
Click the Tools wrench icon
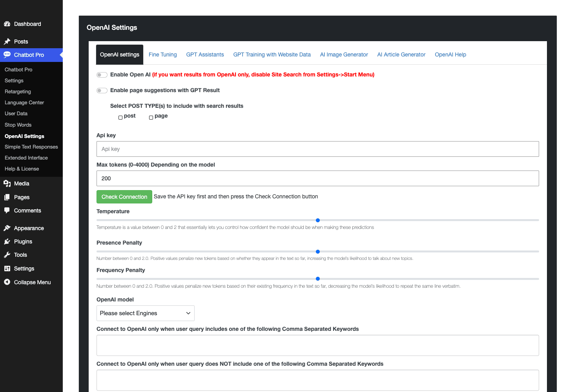click(x=7, y=255)
